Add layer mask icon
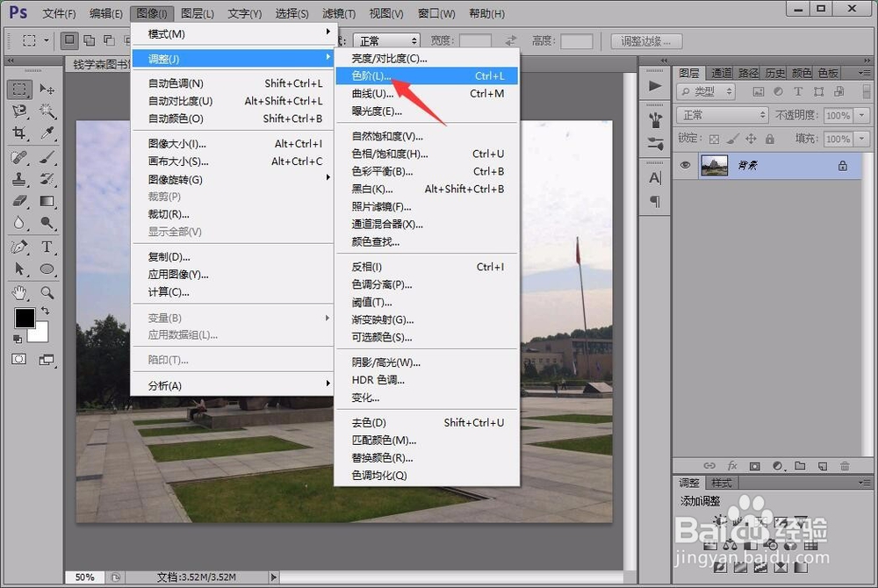 pos(755,465)
